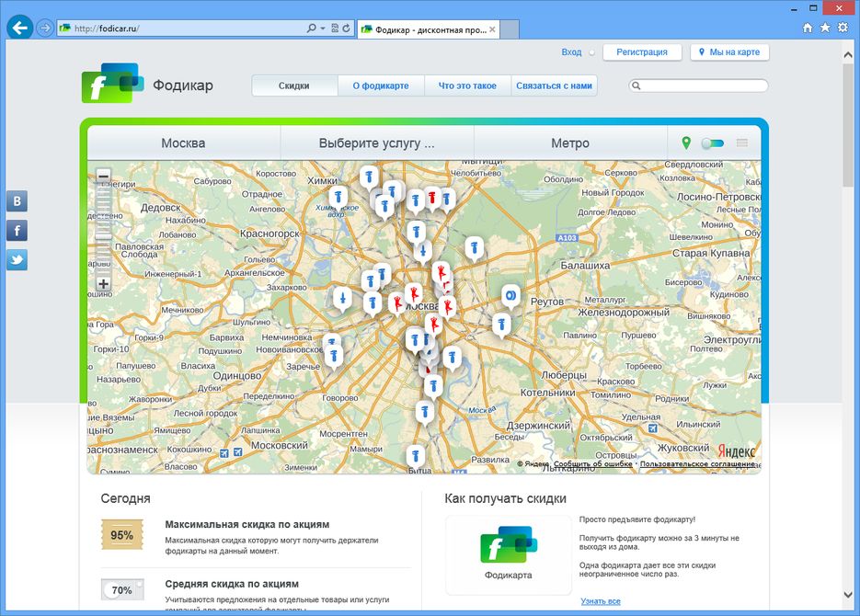Open the Метро station selector

pos(570,143)
